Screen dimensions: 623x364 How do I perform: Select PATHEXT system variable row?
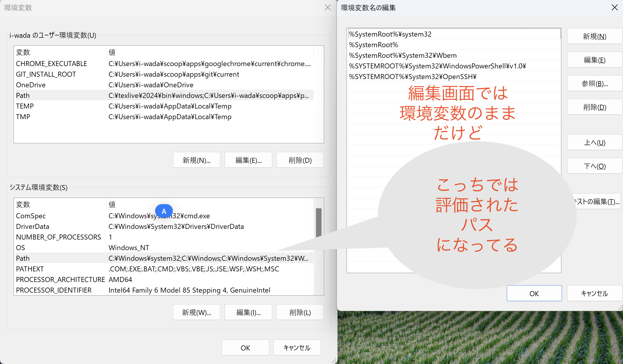164,269
